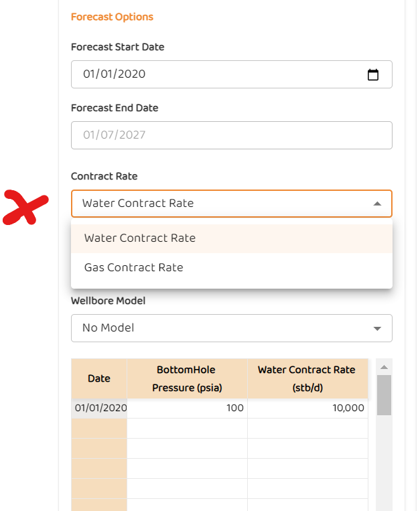The width and height of the screenshot is (420, 511).
Task: Click the BottomHole Pressure column header
Action: tap(187, 378)
